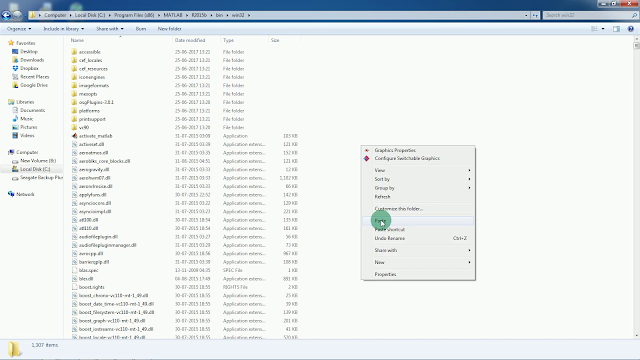Viewport: 640px width, 360px height.
Task: Select the audiofileplugin.dll file icon
Action: click(x=74, y=237)
